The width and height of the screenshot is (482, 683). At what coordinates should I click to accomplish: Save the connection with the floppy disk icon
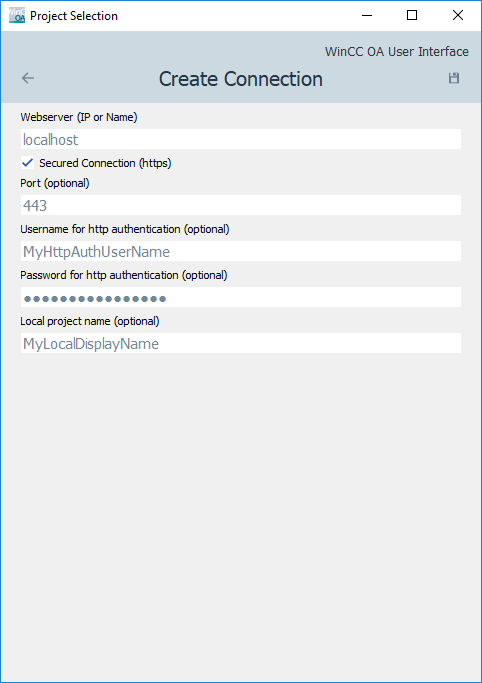pos(454,78)
